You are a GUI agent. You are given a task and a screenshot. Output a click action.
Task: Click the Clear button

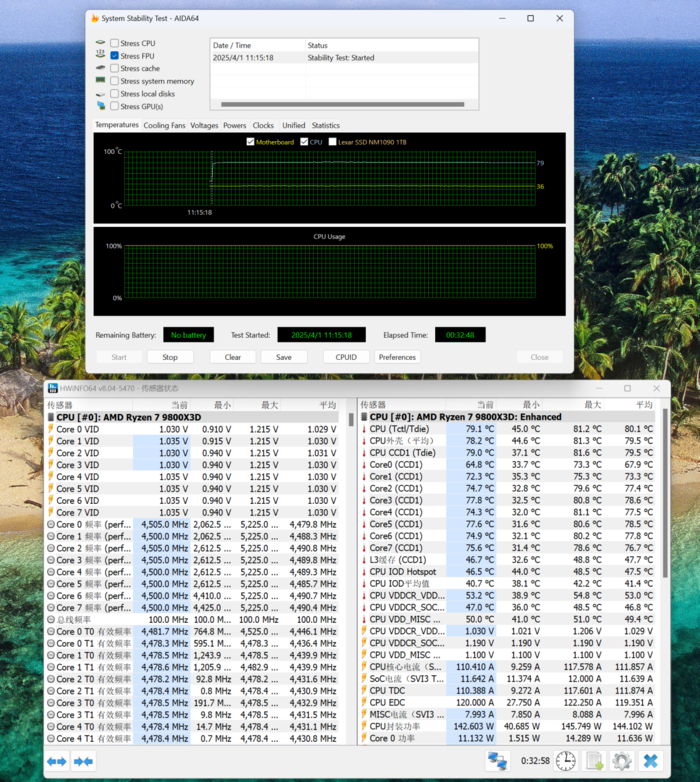(233, 357)
